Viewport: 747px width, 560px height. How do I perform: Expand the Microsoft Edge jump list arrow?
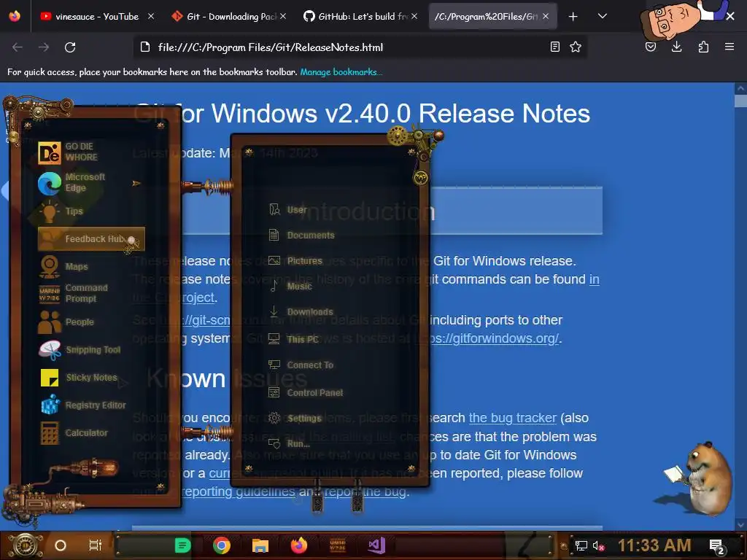pos(136,183)
